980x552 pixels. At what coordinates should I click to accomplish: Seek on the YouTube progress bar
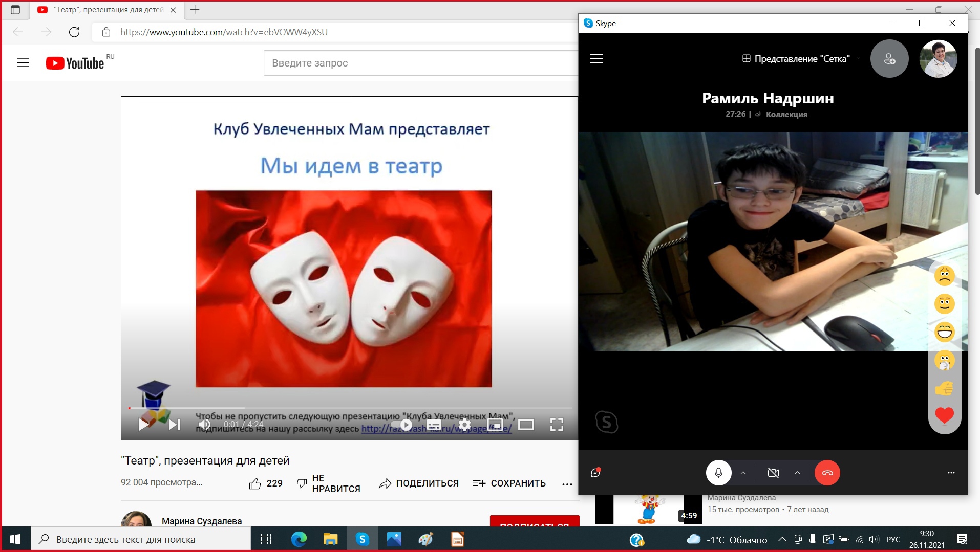(x=350, y=408)
